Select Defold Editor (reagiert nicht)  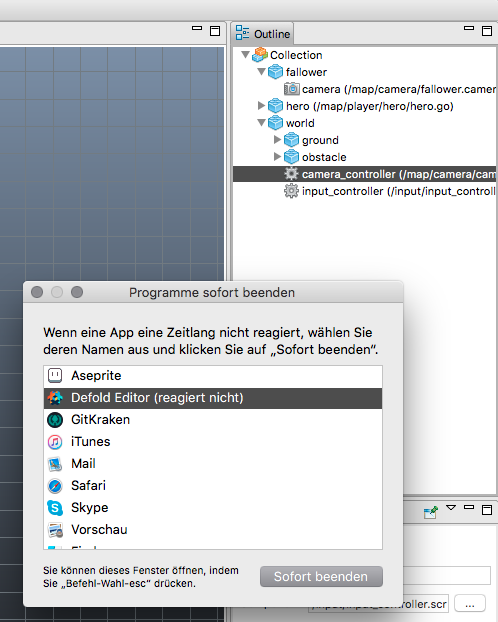coord(213,398)
